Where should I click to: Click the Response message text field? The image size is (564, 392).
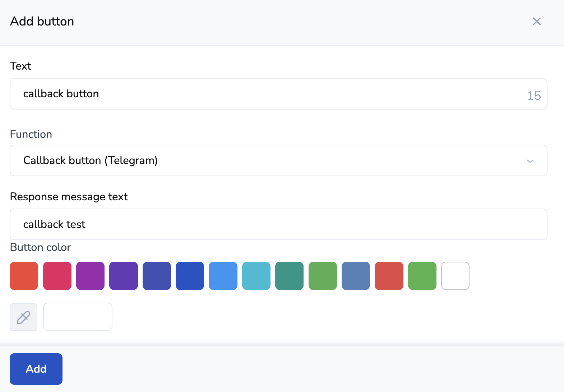tap(278, 224)
